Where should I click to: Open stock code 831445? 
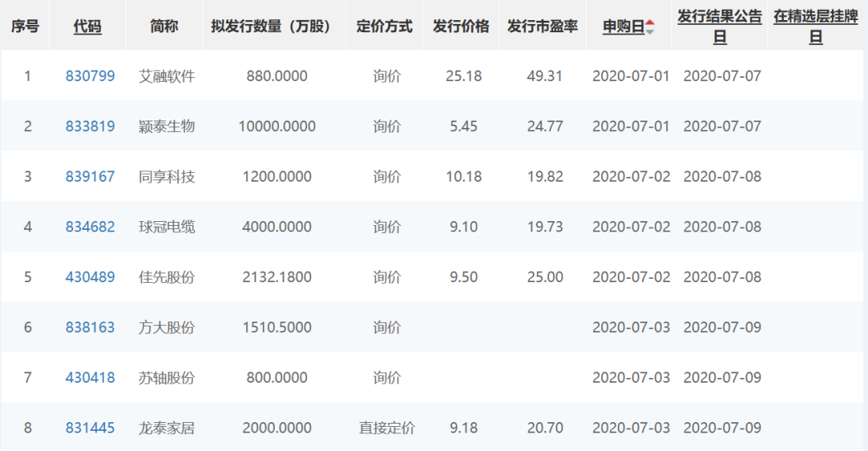point(90,428)
